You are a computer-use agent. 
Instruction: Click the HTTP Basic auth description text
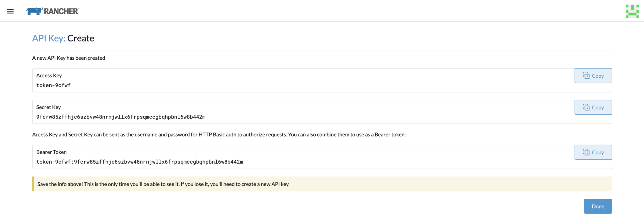[219, 134]
